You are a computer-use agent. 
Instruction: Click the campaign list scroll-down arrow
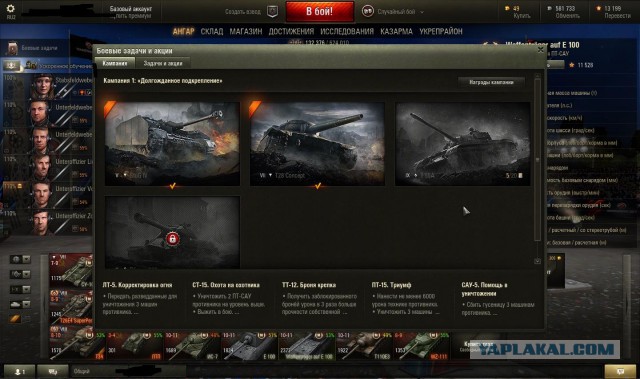(538, 261)
